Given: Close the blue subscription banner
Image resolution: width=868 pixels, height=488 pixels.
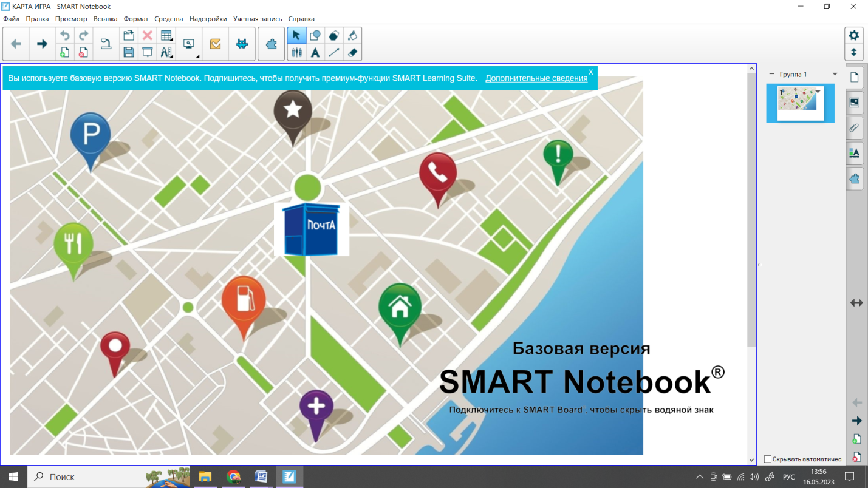Looking at the screenshot, I should point(591,72).
